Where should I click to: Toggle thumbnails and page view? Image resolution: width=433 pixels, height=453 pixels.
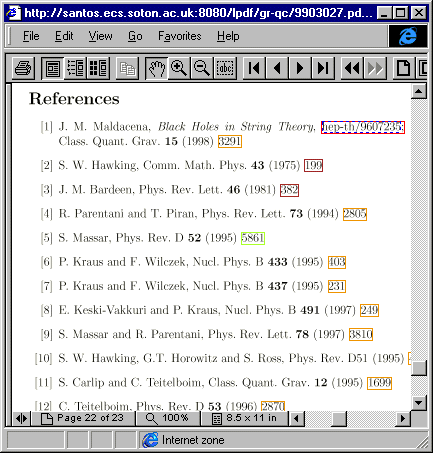click(98, 68)
